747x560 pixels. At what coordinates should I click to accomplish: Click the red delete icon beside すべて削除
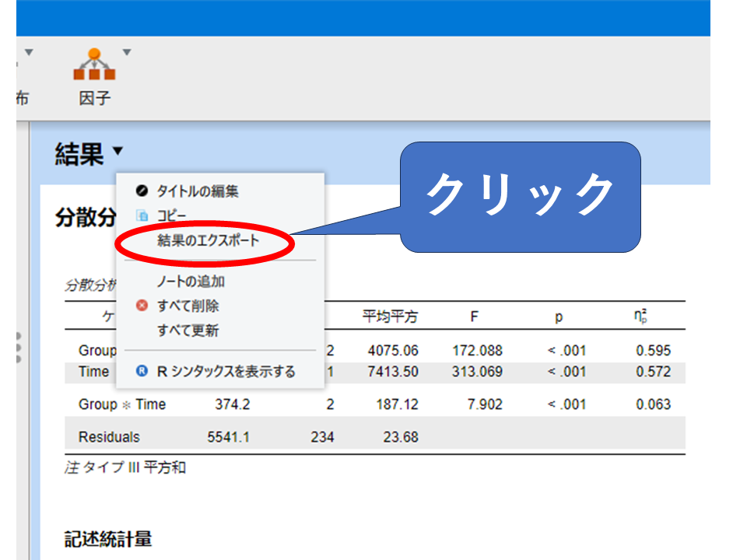click(141, 306)
